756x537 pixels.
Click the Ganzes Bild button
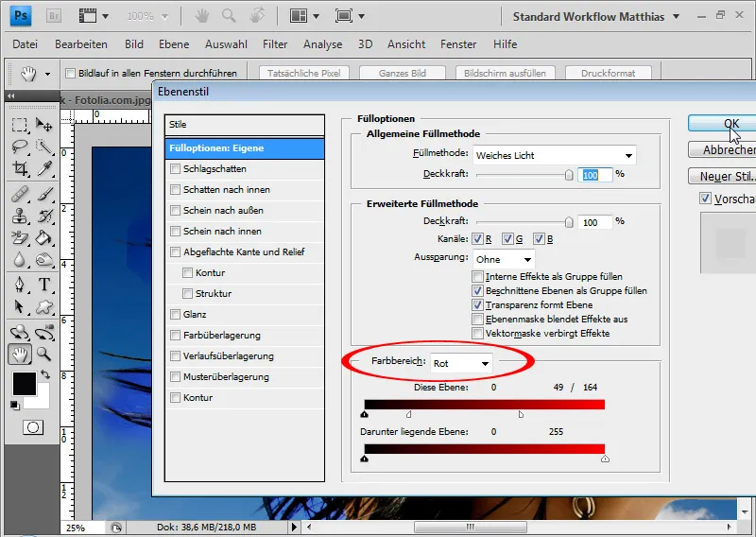pyautogui.click(x=403, y=74)
